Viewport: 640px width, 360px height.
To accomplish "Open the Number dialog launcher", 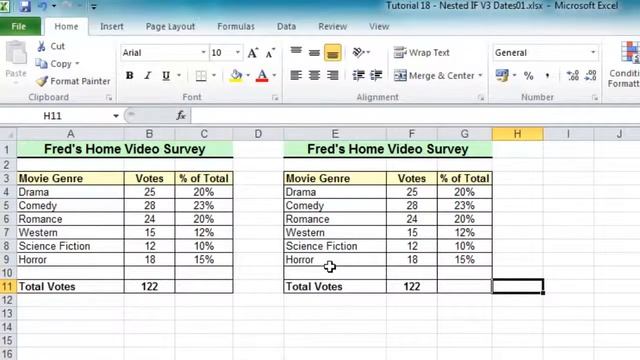I will point(595,98).
